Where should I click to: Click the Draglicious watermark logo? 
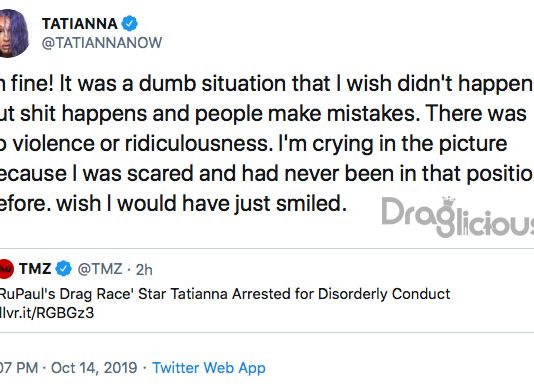(457, 217)
